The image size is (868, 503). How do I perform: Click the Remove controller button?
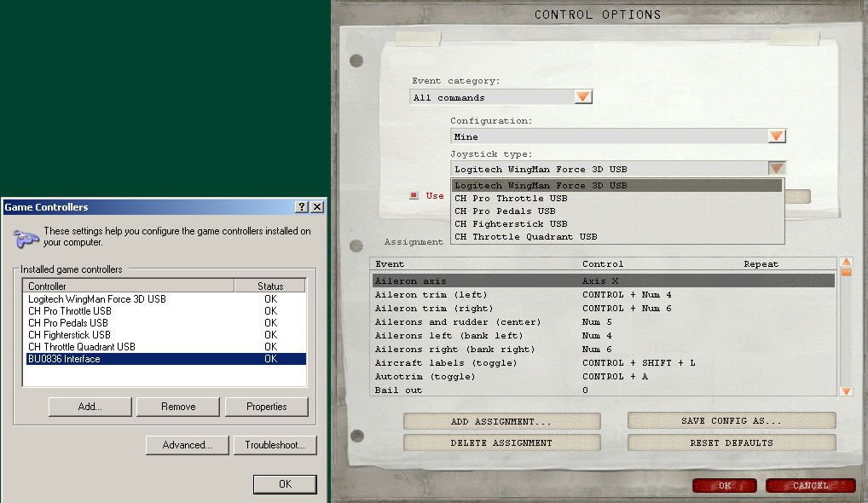point(178,407)
